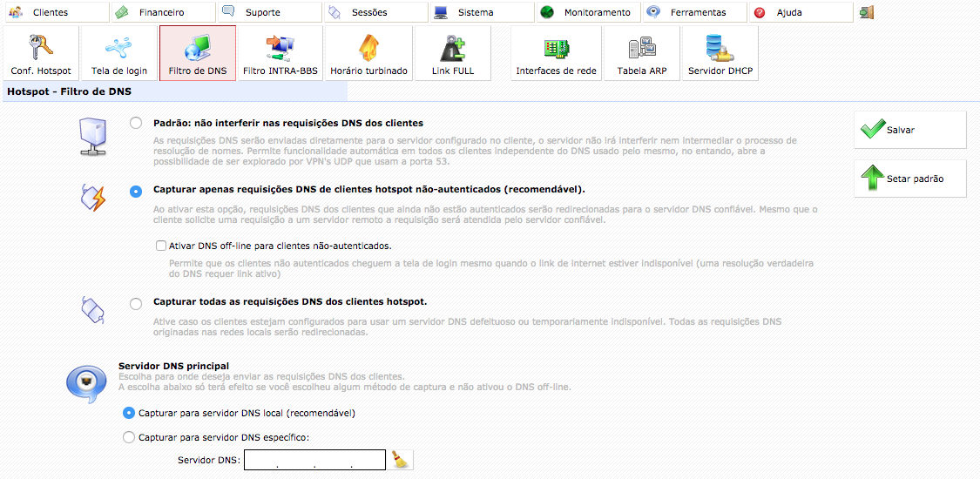Click the green check icon on Salvar

872,130
